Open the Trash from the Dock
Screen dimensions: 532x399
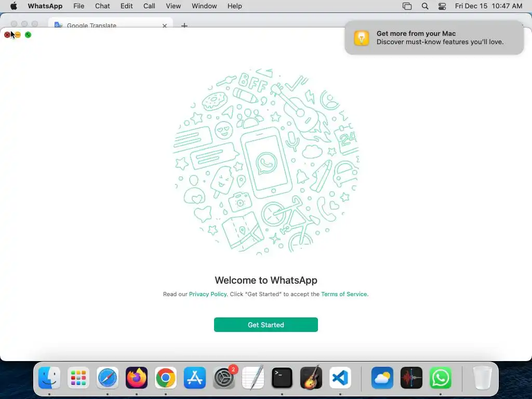pyautogui.click(x=483, y=378)
